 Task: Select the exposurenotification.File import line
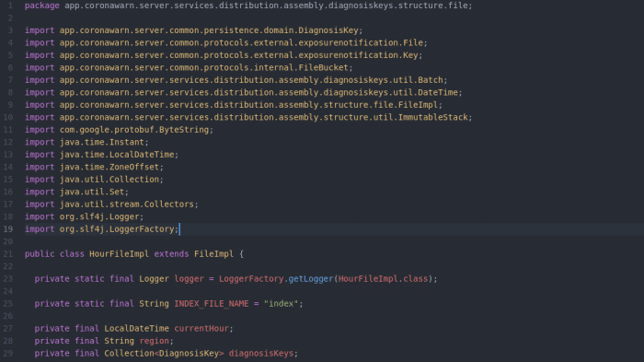[226, 42]
